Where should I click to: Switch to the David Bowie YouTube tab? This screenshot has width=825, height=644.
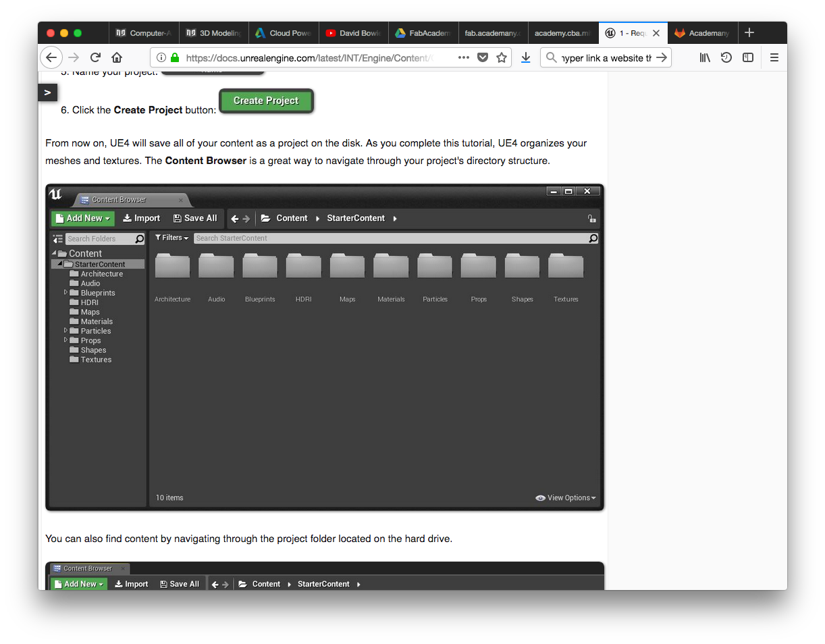point(353,33)
